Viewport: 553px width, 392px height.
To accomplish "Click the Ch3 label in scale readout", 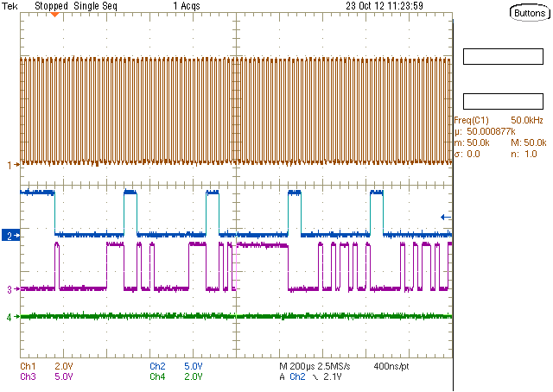I will pyautogui.click(x=28, y=376).
